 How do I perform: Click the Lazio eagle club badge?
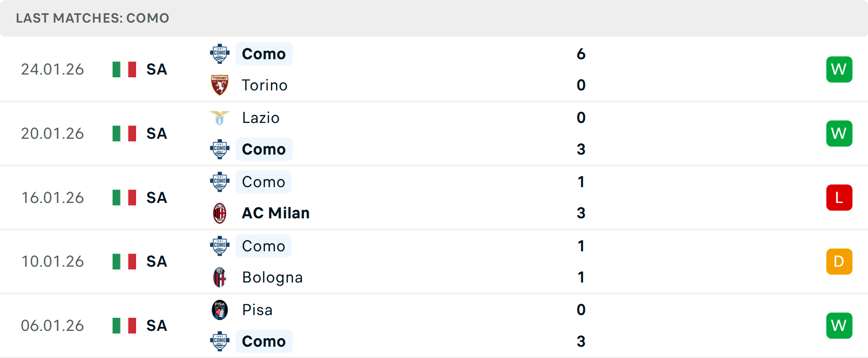220,118
